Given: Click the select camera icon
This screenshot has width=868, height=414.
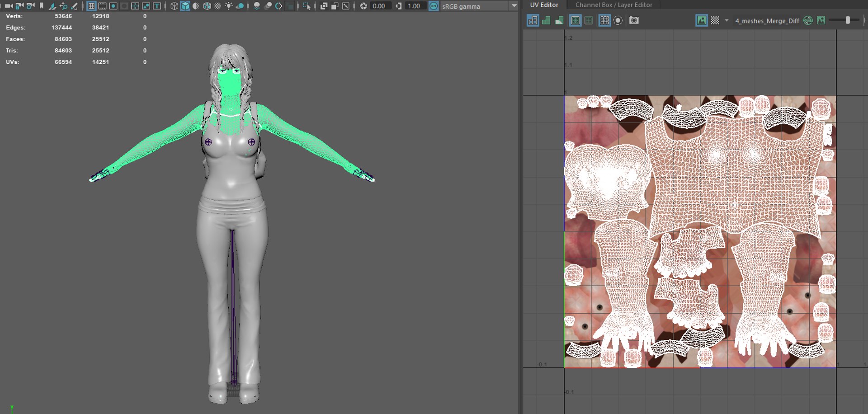Looking at the screenshot, I should tap(9, 6).
